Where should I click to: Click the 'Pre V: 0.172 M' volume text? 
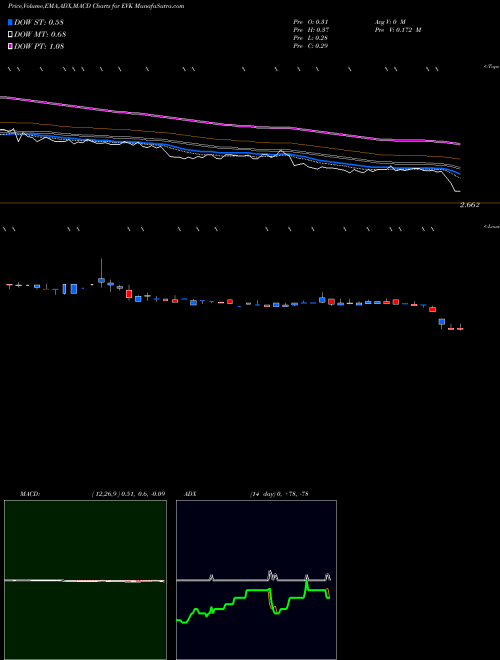point(398,30)
